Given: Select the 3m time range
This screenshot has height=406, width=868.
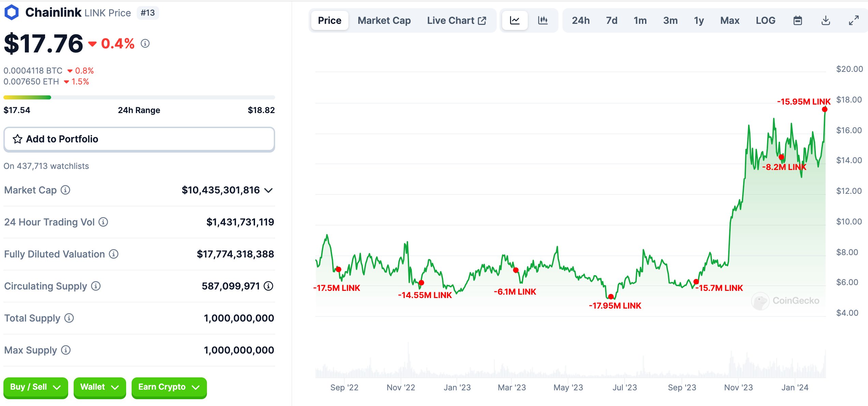Looking at the screenshot, I should pyautogui.click(x=670, y=20).
